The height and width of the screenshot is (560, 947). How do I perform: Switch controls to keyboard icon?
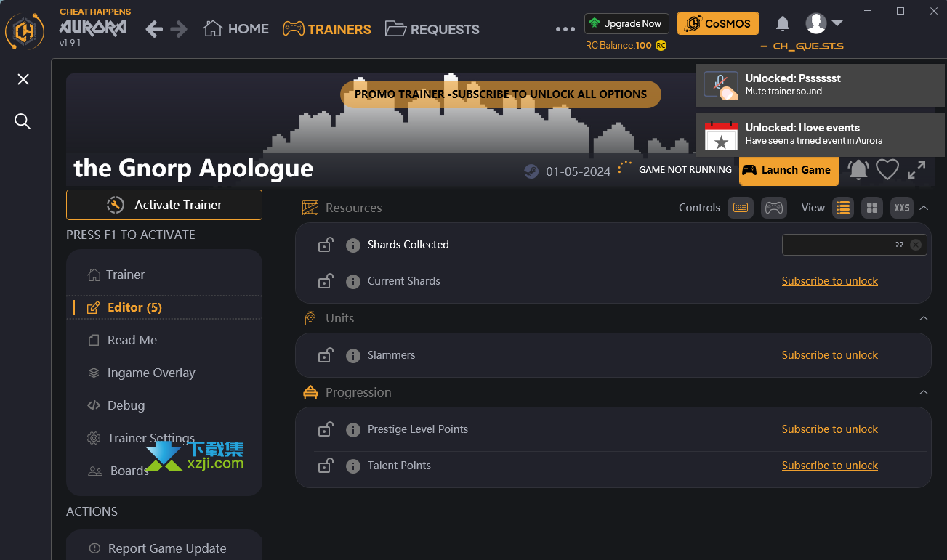(x=740, y=208)
